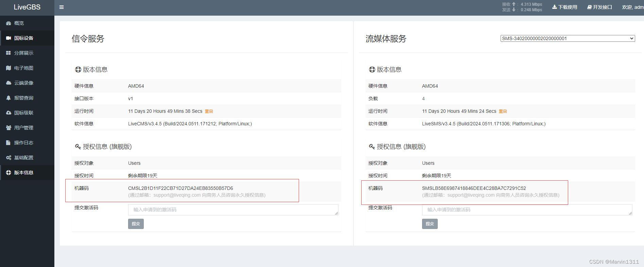Select machine code CMSL2B1D11F22CB71D27DA24EB83550B57D6
This screenshot has width=644, height=267.
coord(180,188)
